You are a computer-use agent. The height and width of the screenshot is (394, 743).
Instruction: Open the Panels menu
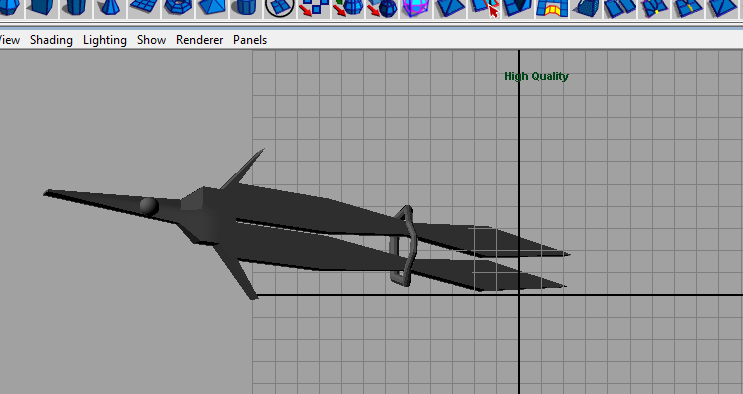[250, 40]
